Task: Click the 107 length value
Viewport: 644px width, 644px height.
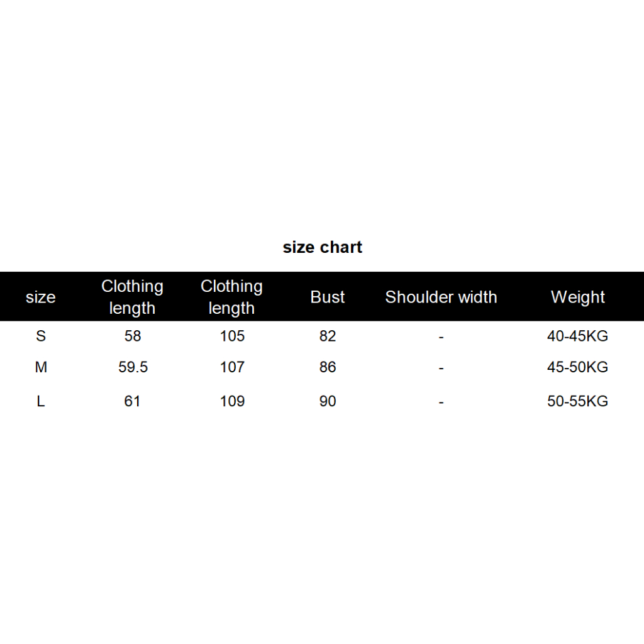Action: coord(232,367)
